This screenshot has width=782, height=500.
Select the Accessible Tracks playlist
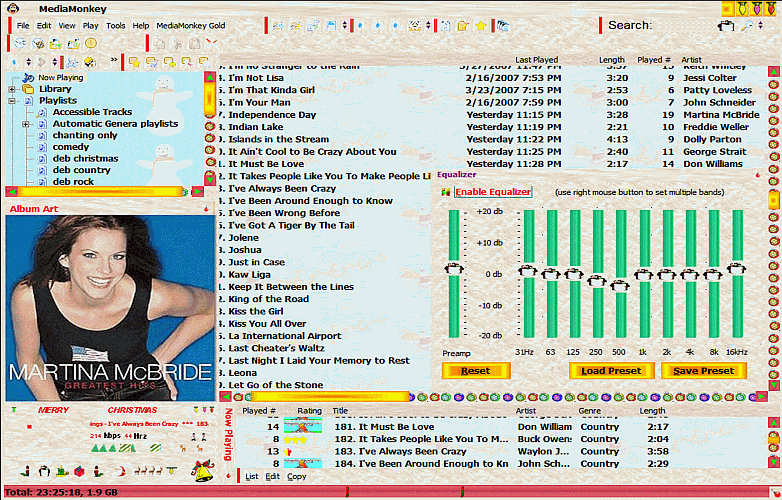92,112
